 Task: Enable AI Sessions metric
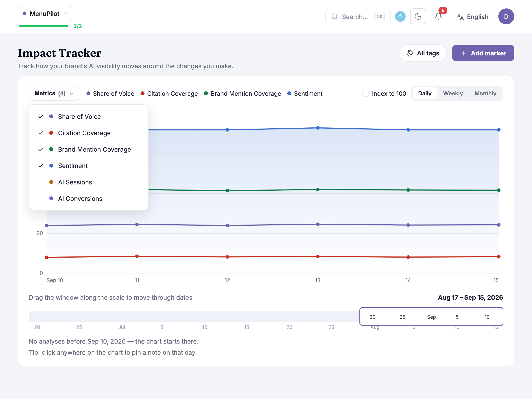[88, 182]
